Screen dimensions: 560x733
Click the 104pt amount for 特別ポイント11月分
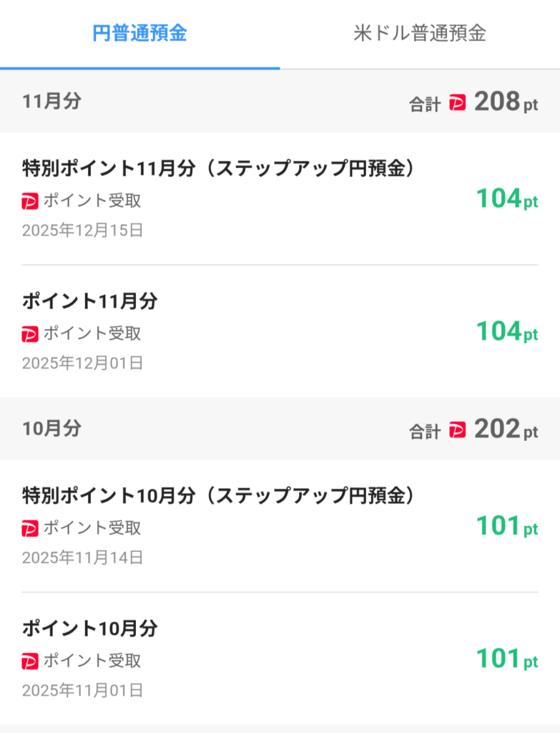point(506,199)
